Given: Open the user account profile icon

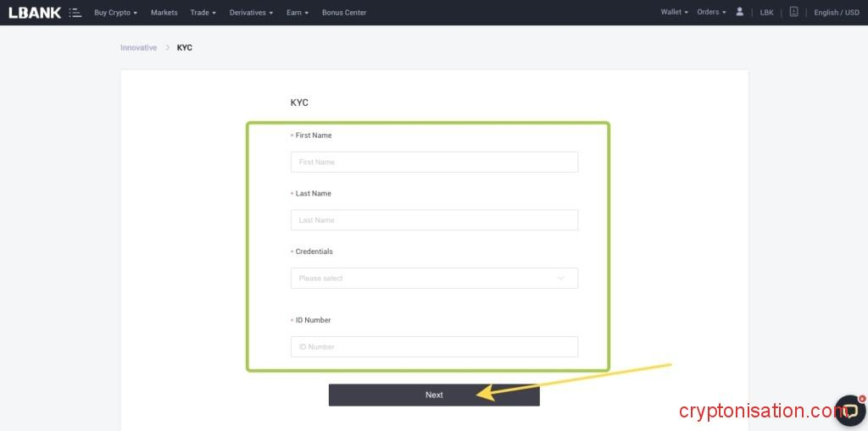Looking at the screenshot, I should pos(740,12).
